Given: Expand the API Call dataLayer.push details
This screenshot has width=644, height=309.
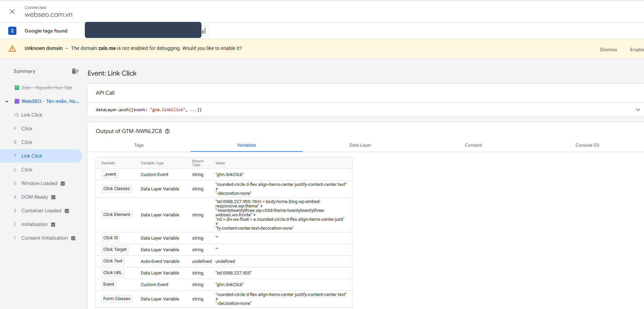Looking at the screenshot, I should (x=638, y=110).
